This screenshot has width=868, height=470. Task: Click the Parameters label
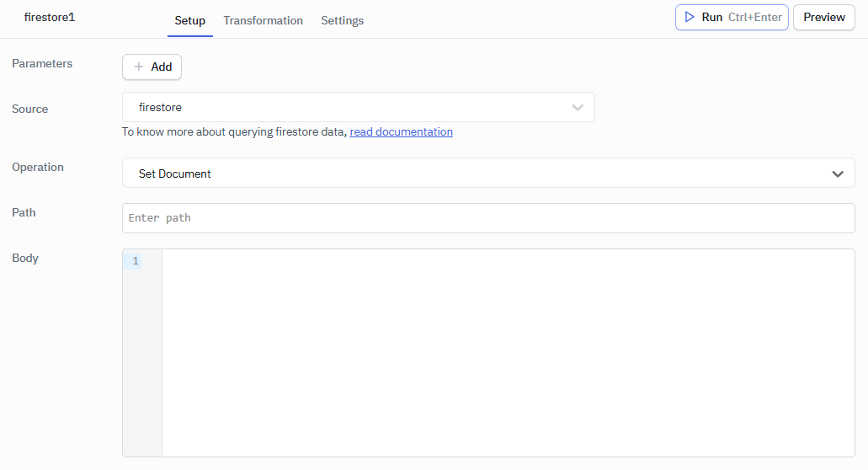tap(42, 63)
